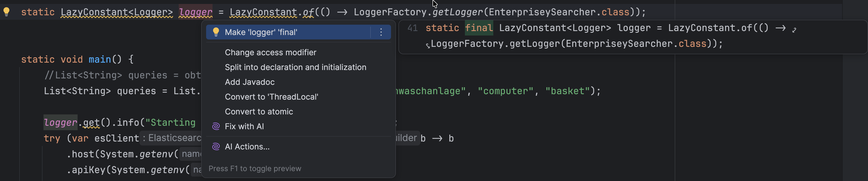Screen dimensions: 868x181
Task: Open the three-dot options menu on the intention
Action: click(381, 32)
